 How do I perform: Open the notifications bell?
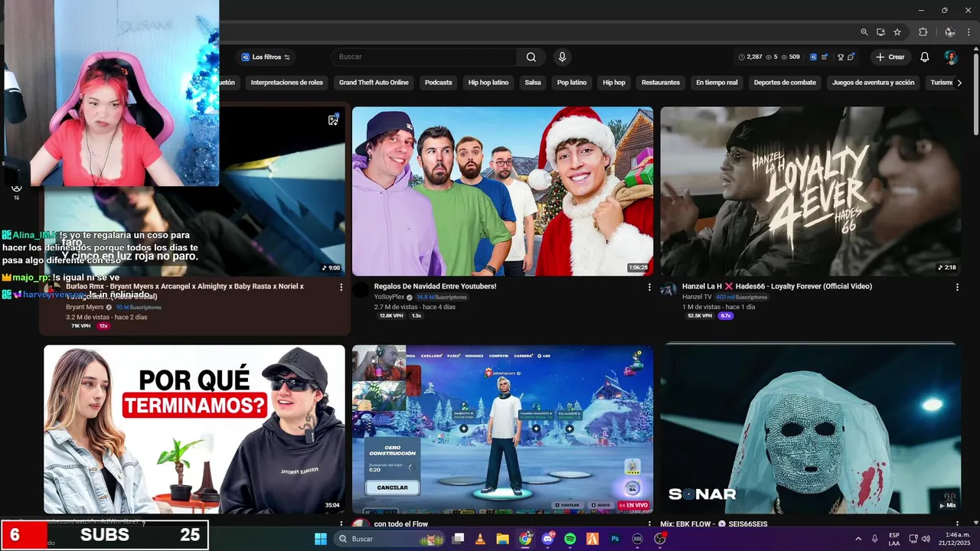(924, 57)
